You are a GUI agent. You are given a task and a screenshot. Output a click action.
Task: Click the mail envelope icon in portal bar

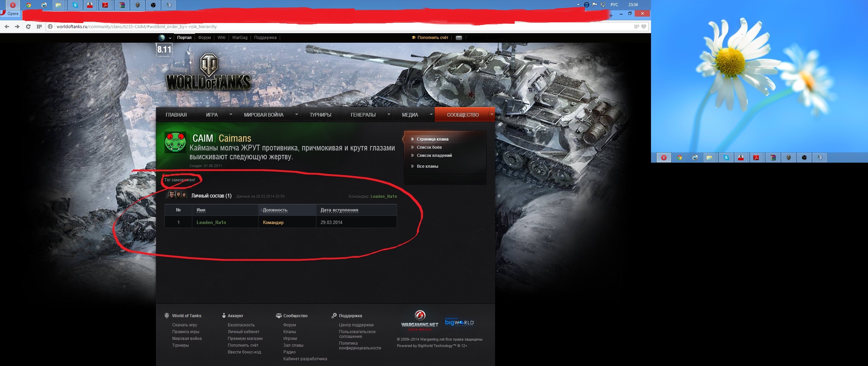tap(459, 38)
